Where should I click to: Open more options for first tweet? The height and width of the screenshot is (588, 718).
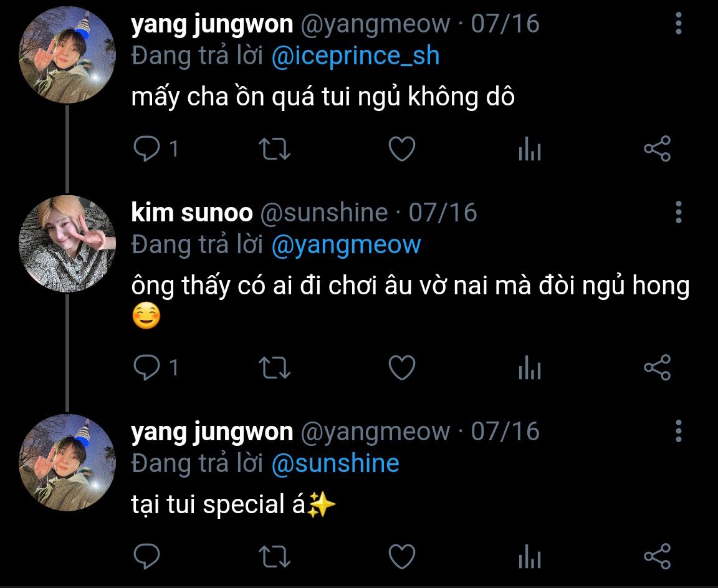pos(679,23)
